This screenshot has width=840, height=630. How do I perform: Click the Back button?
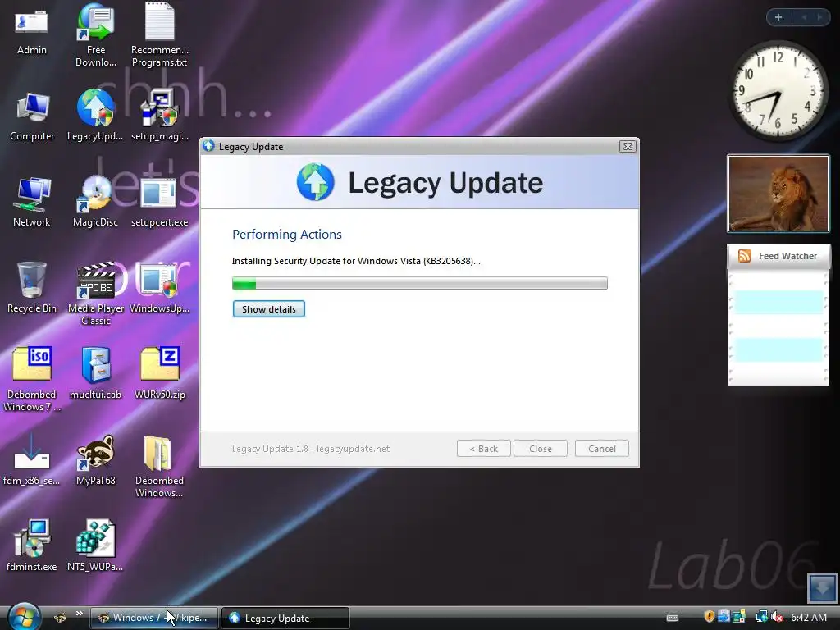click(484, 449)
